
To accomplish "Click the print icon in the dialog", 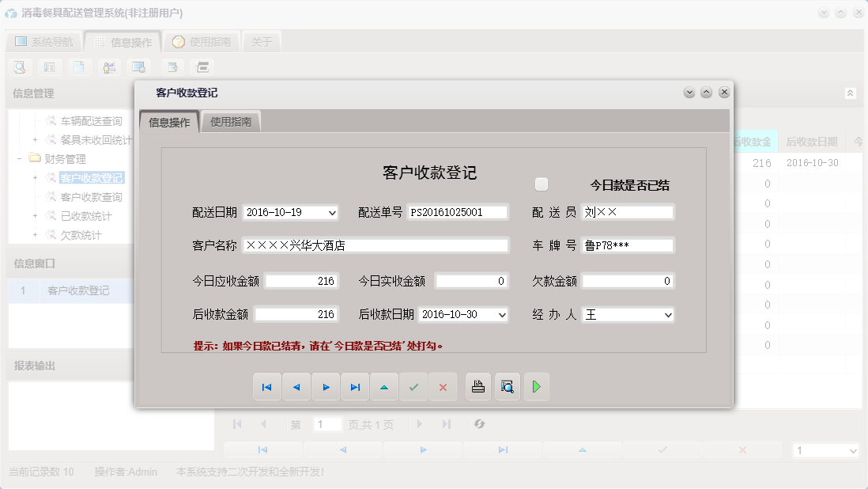I will pos(478,387).
